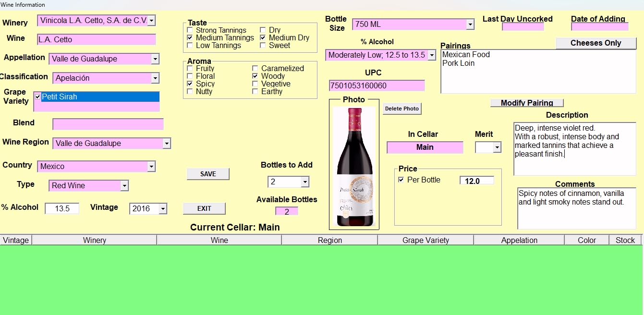Click the % Alcohol field showing 13.5
Screen dimensions: 644x315
(62, 208)
